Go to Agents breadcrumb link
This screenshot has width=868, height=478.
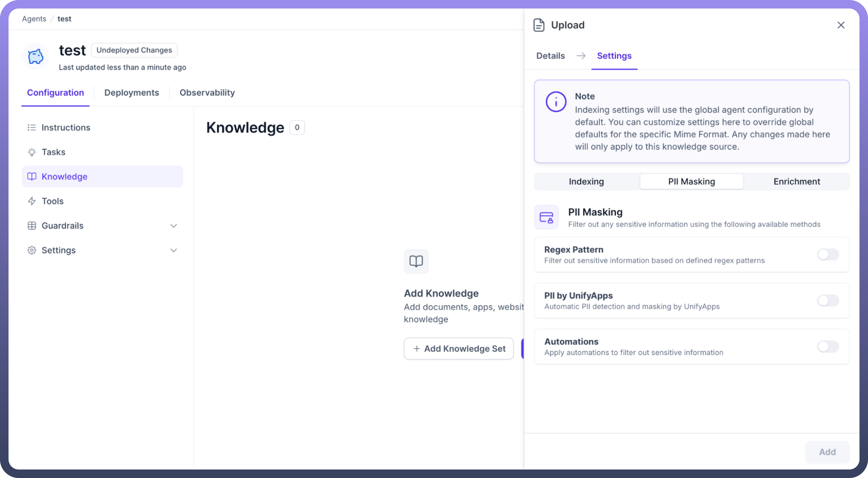(34, 19)
